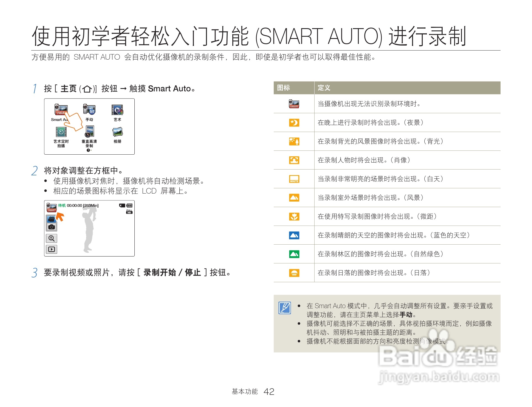Click the blue sky scene swatch
The image size is (532, 407).
[294, 235]
